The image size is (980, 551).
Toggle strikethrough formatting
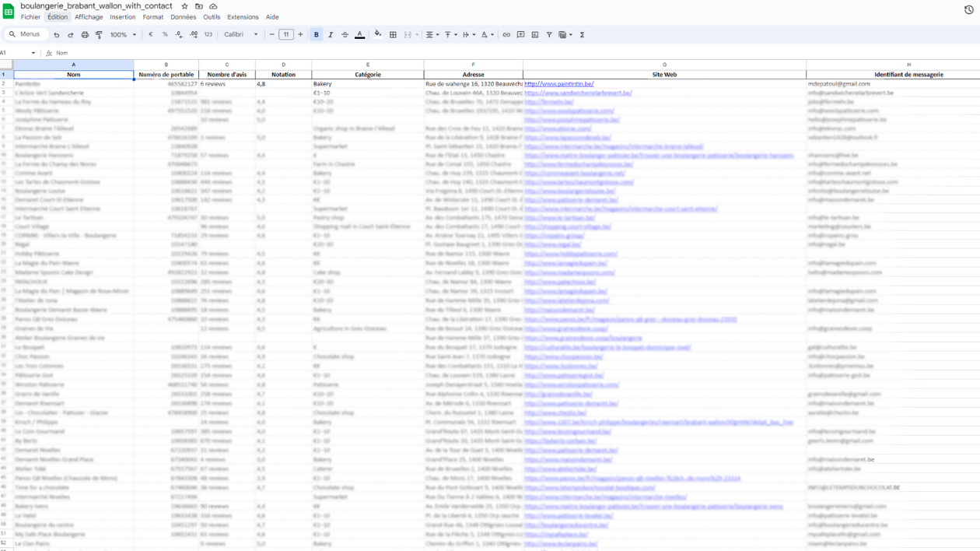pyautogui.click(x=345, y=35)
